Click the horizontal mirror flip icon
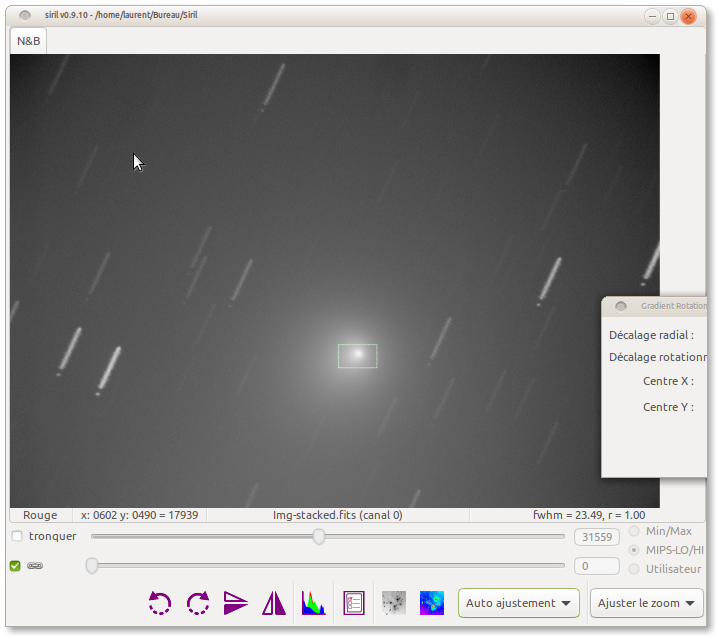The height and width of the screenshot is (636, 716). (x=274, y=603)
